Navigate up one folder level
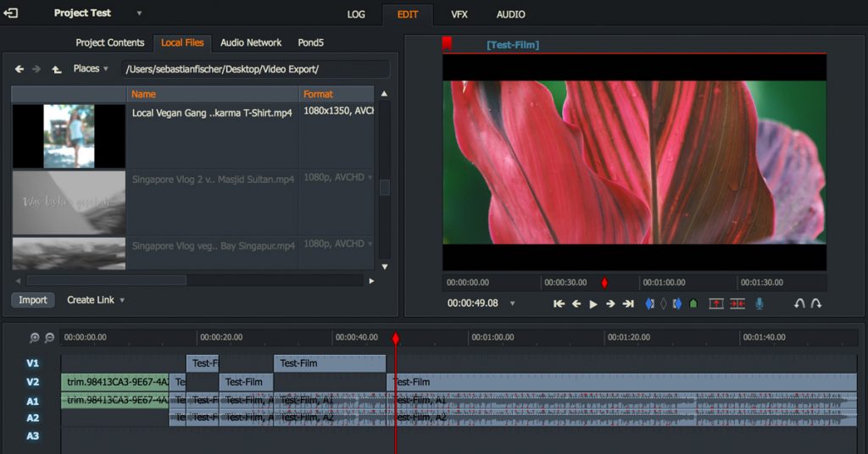 coord(56,69)
